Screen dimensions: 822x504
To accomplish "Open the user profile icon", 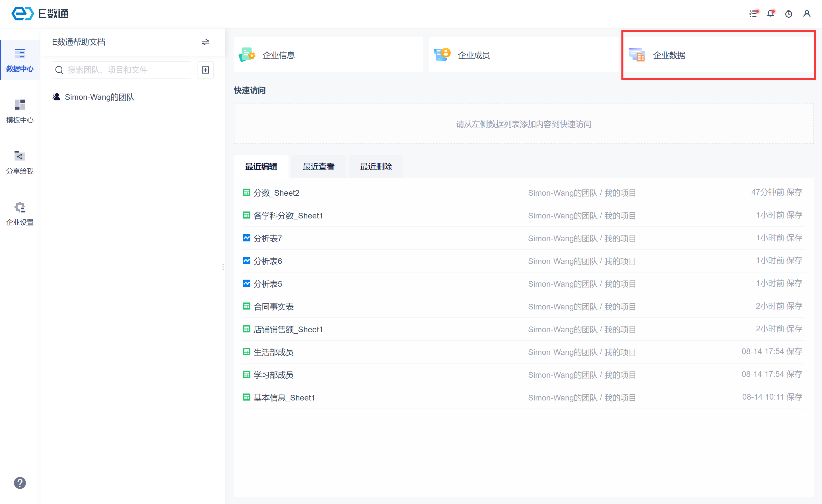I will coord(807,14).
